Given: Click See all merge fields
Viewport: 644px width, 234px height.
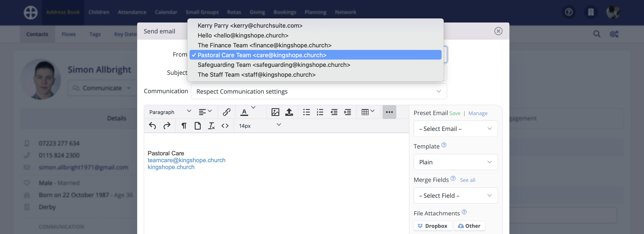Looking at the screenshot, I should 468,180.
